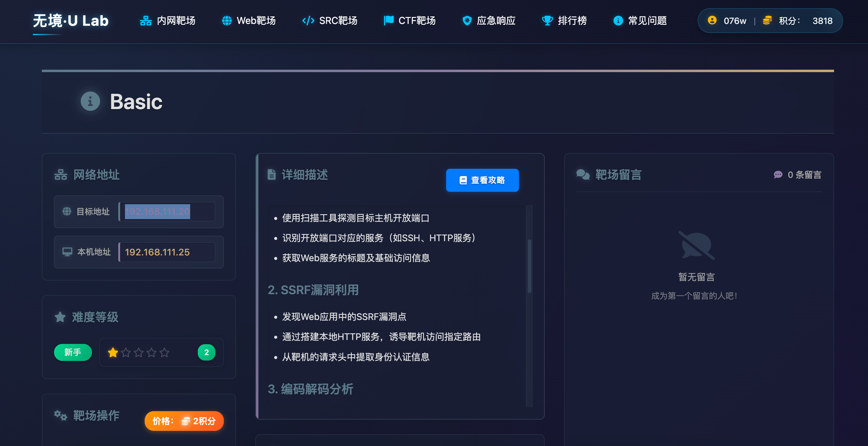
Task: Click the info icon beside 常见问题
Action: (618, 21)
